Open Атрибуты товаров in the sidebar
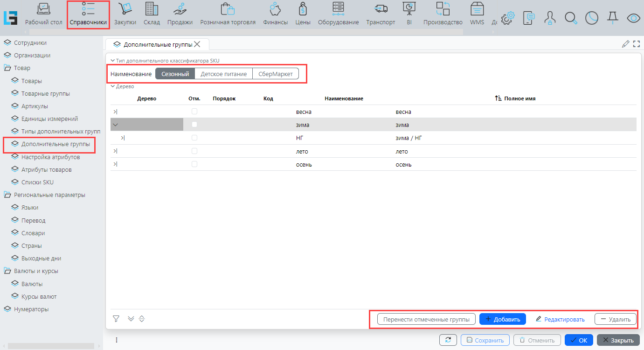The height and width of the screenshot is (350, 644). (x=46, y=170)
